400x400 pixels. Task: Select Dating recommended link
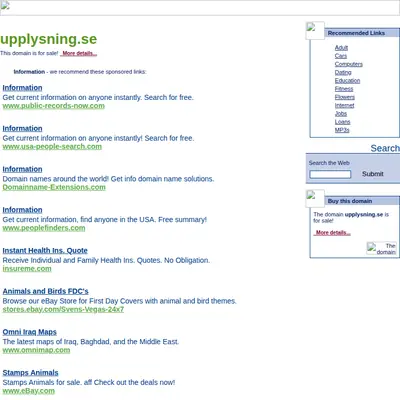(343, 72)
